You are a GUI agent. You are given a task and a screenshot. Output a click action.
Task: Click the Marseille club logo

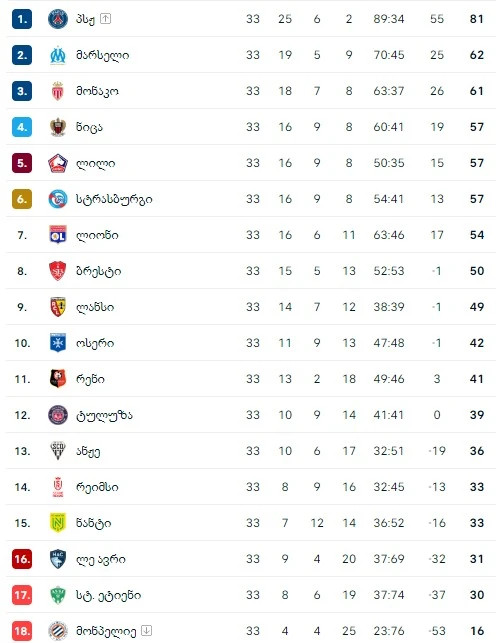click(58, 55)
